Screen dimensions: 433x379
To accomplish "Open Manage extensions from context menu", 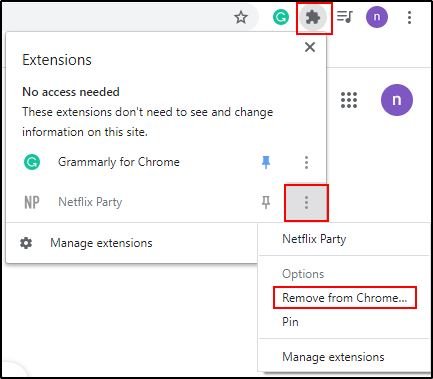I will coord(333,357).
